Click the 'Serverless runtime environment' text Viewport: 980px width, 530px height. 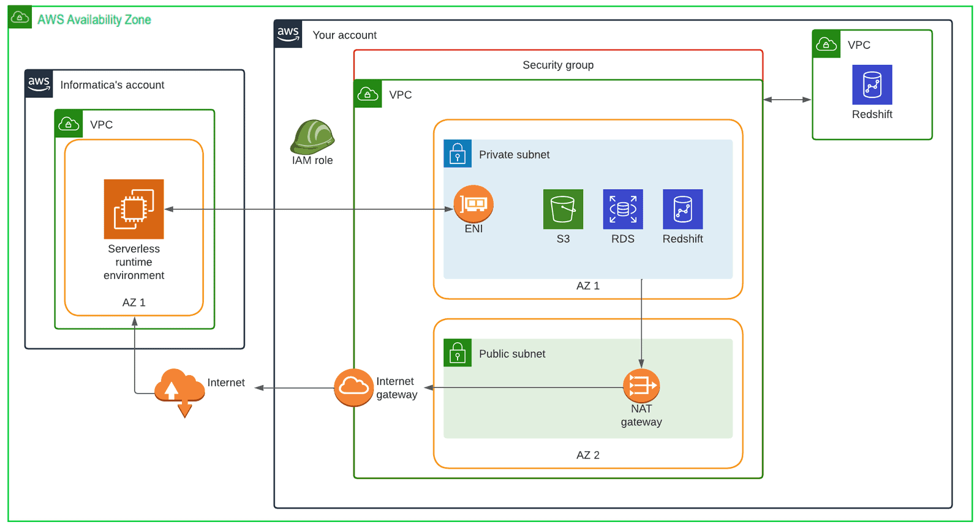coord(134,262)
